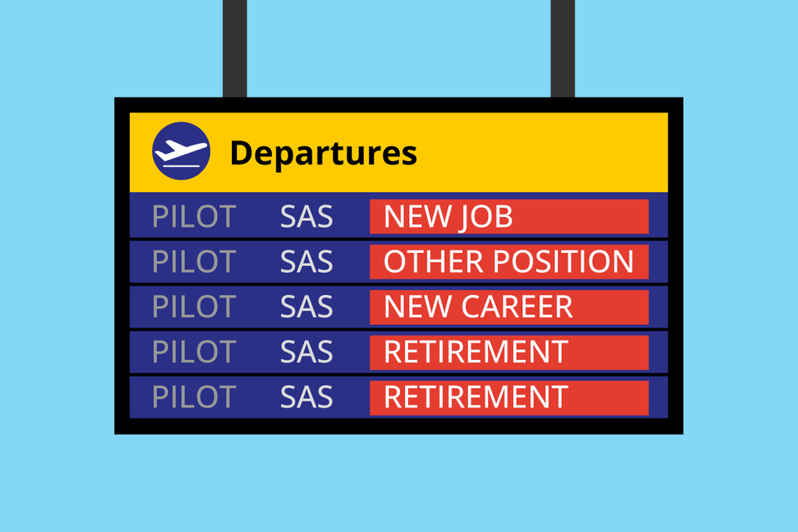Select the OTHER POSITION red label
Viewport: 798px width, 532px height.
point(509,262)
